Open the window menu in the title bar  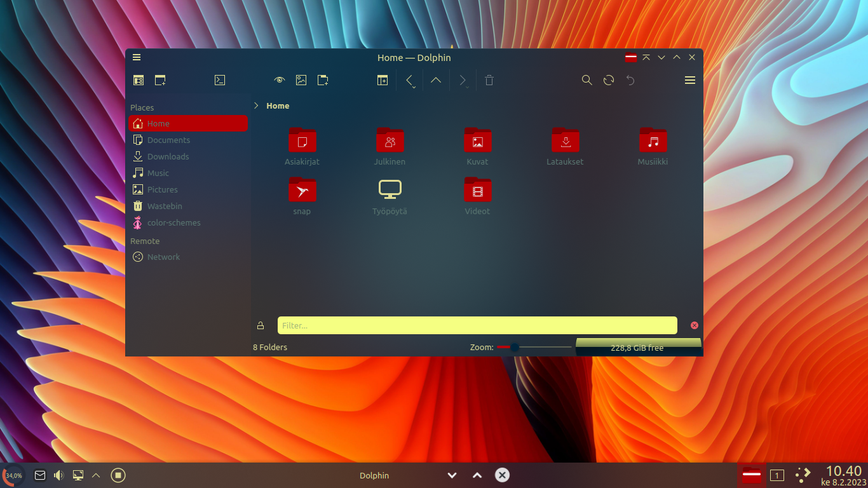tap(137, 57)
